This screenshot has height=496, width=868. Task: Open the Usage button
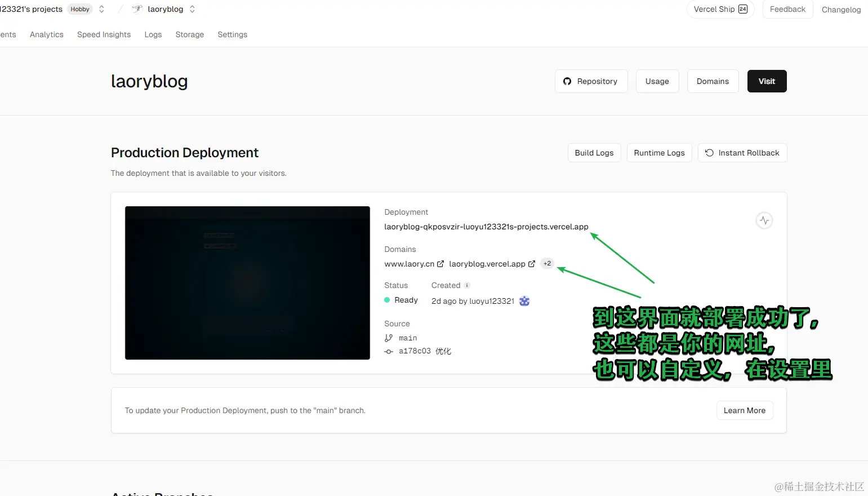(x=657, y=81)
